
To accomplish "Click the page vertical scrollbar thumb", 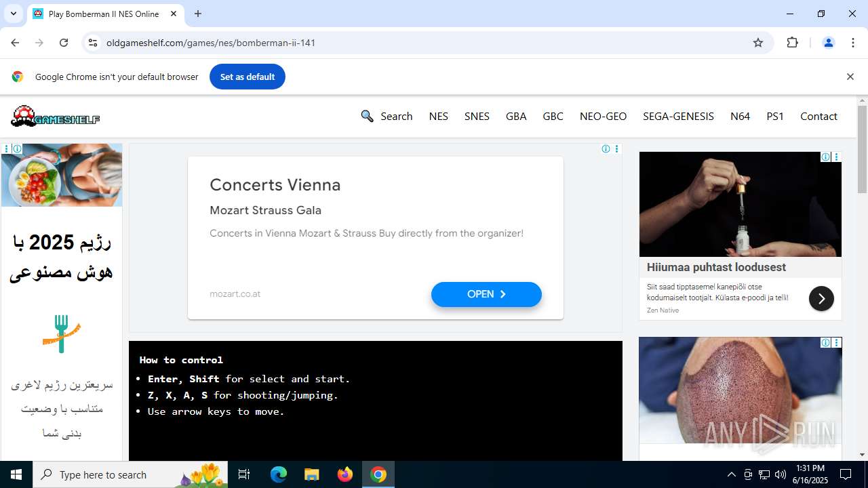I will pyautogui.click(x=862, y=150).
